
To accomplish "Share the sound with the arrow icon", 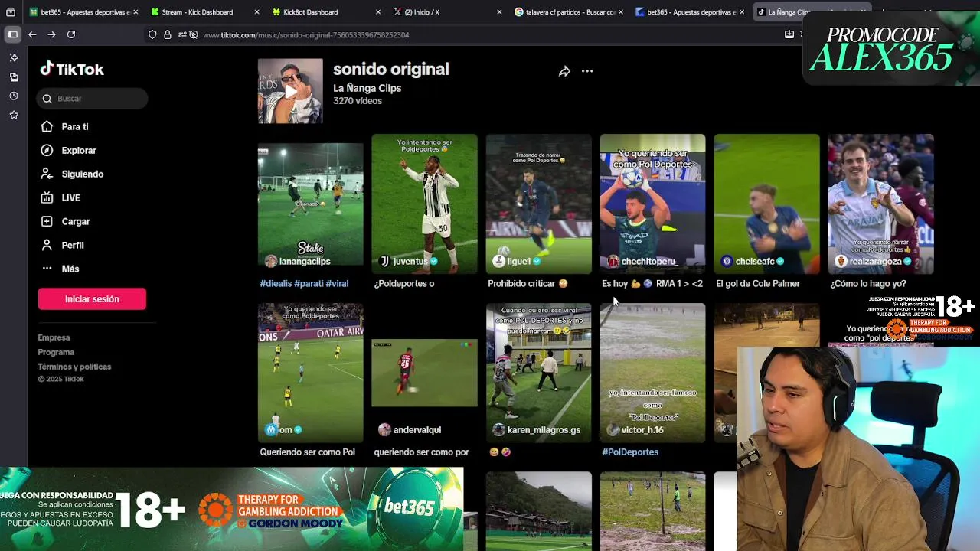I will 564,71.
